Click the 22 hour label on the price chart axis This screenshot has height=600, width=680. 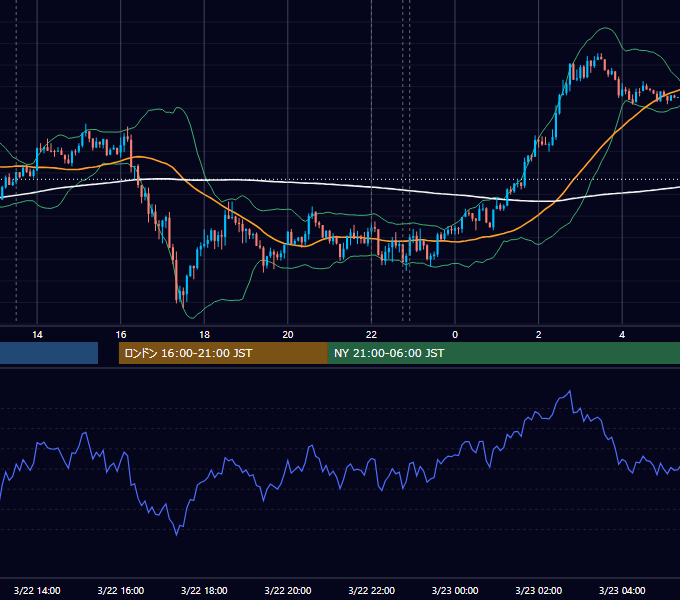click(x=371, y=335)
